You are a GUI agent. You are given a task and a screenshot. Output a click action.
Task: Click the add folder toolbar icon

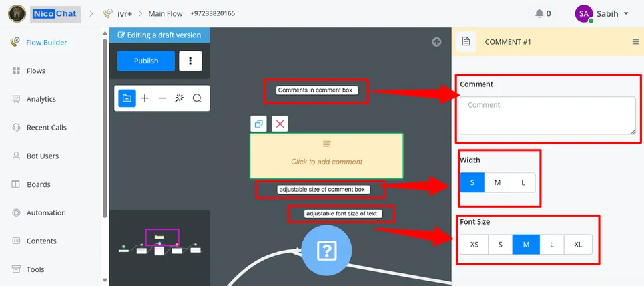(x=127, y=98)
